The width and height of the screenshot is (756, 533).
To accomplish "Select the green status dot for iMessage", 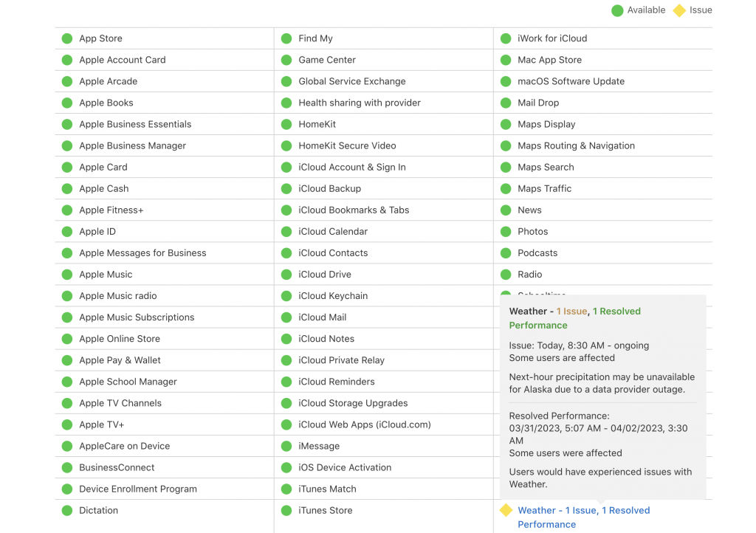I will (x=286, y=446).
